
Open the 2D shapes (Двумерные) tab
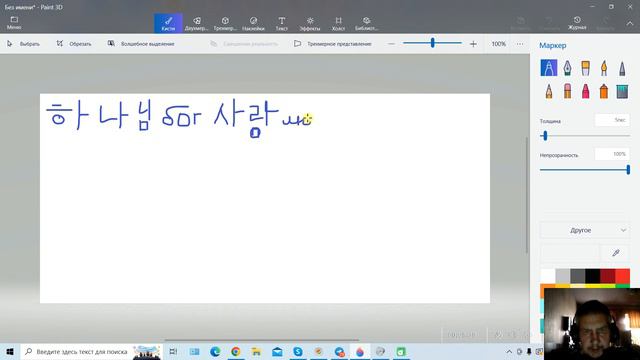[197, 23]
